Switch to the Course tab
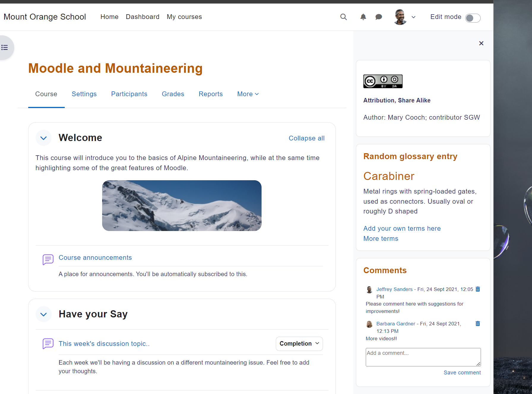Image resolution: width=532 pixels, height=394 pixels. pyautogui.click(x=46, y=94)
